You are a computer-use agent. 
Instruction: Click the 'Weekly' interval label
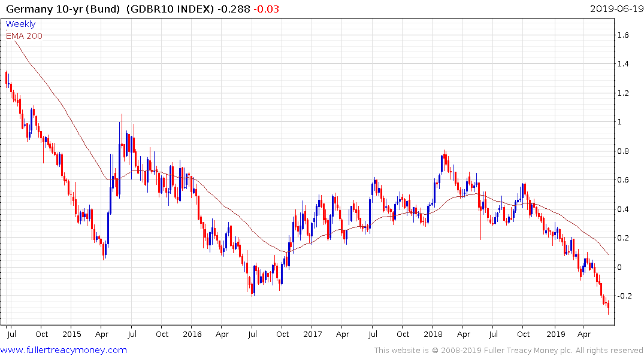click(20, 24)
